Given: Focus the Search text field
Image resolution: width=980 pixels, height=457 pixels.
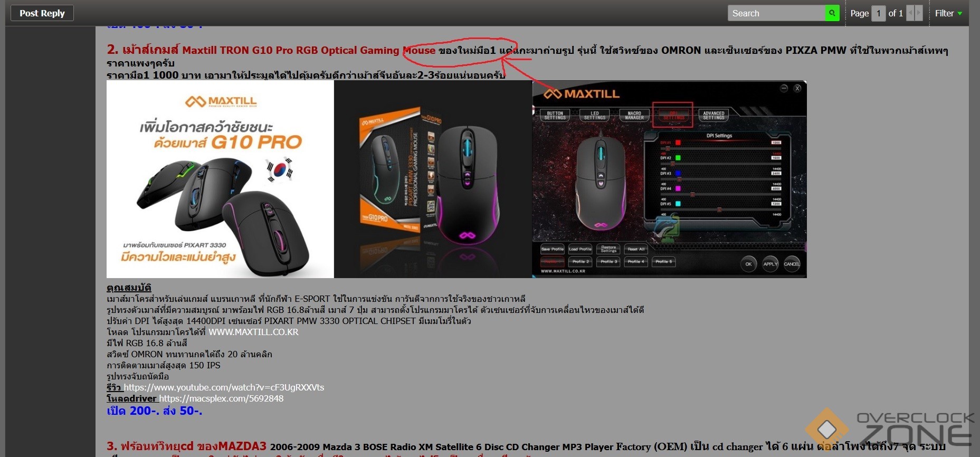Looking at the screenshot, I should [x=776, y=13].
